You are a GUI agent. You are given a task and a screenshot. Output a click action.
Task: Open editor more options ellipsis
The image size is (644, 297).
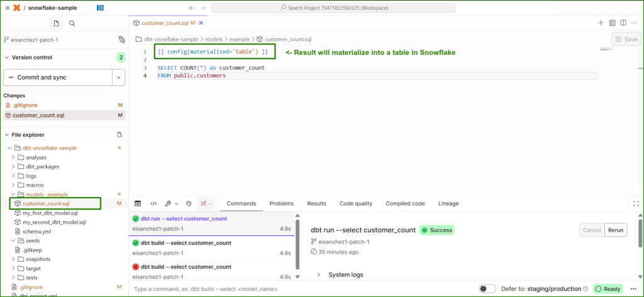634,23
